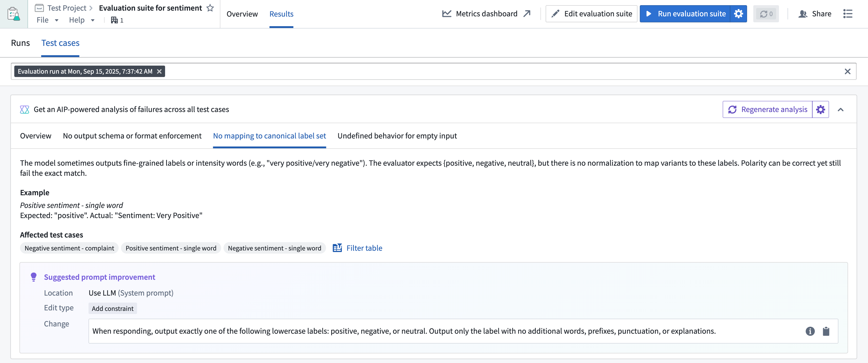
Task: Remove the evaluation run filter chip
Action: point(159,71)
